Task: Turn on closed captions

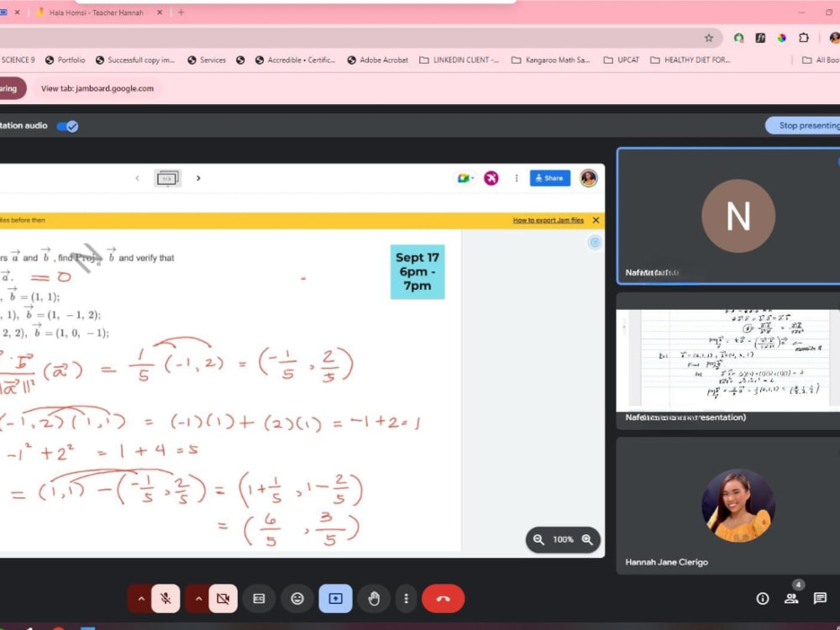Action: tap(259, 598)
